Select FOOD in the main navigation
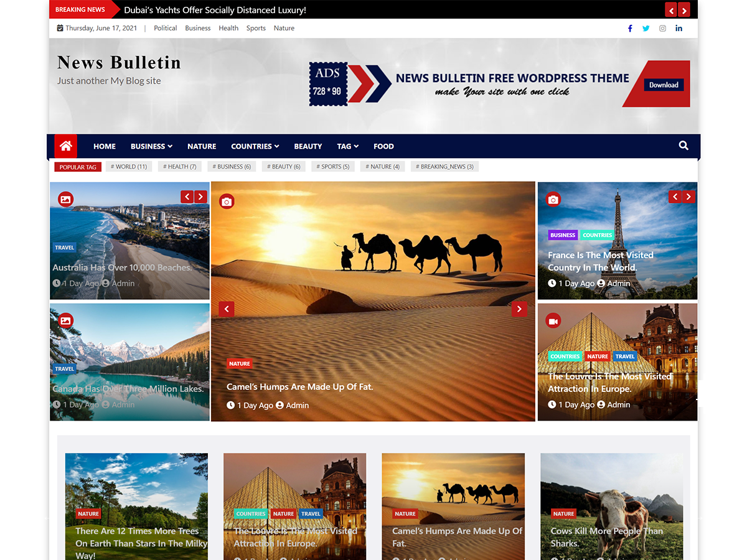The width and height of the screenshot is (747, 560). (383, 146)
